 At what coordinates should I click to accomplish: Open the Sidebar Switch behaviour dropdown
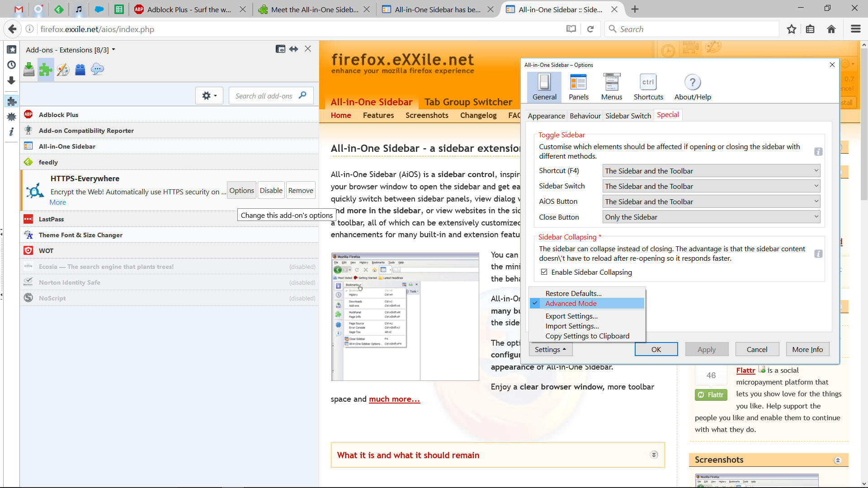point(712,186)
